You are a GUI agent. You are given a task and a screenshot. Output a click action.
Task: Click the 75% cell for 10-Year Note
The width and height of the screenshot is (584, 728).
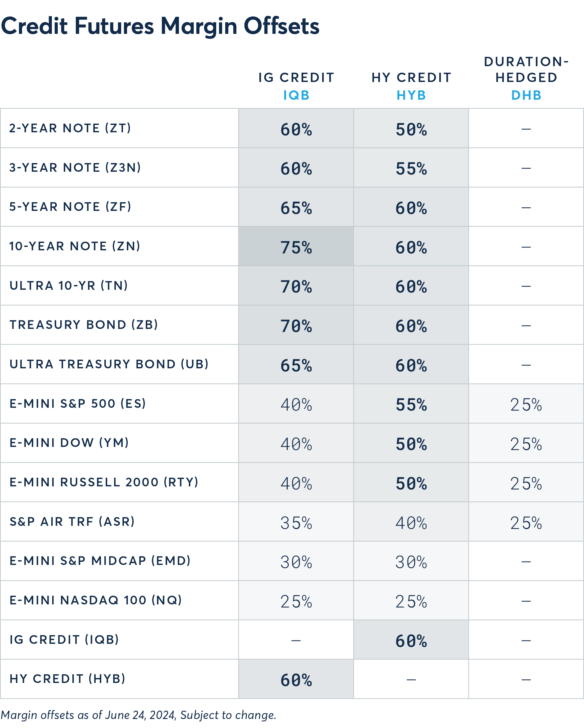tap(296, 247)
